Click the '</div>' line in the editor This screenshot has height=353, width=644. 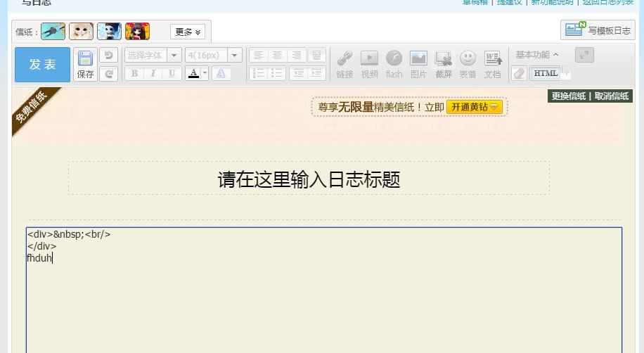pos(42,245)
